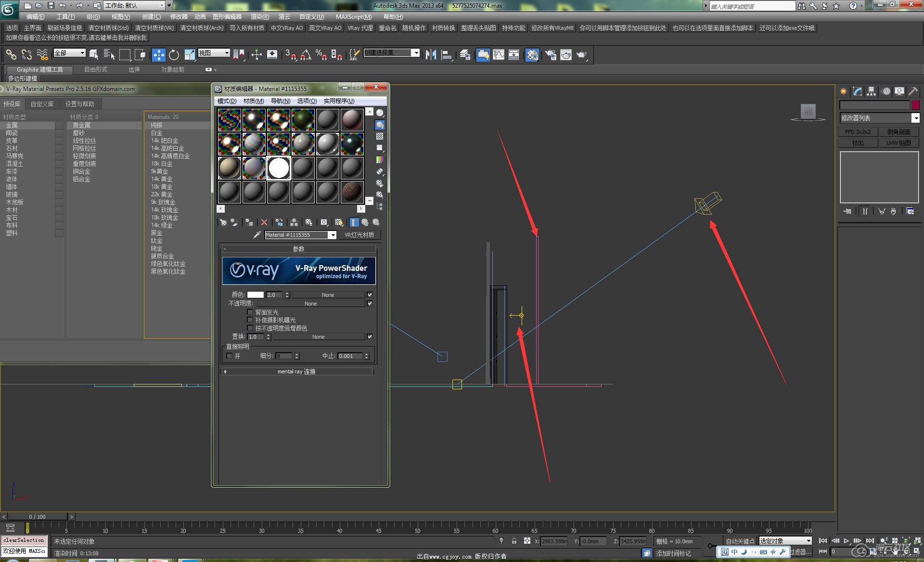924x562 pixels.
Task: Click Get Material icon in the Material Editor
Action: (223, 222)
